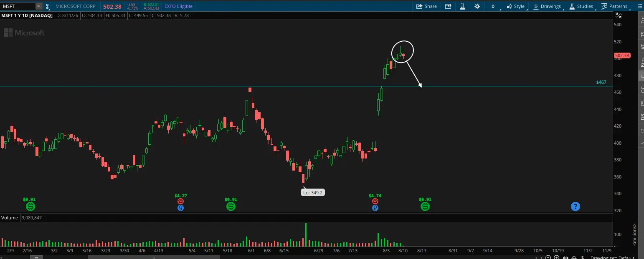This screenshot has height=259, width=644.
Task: Click the $4.27 earnings phone icon
Action: (180, 201)
